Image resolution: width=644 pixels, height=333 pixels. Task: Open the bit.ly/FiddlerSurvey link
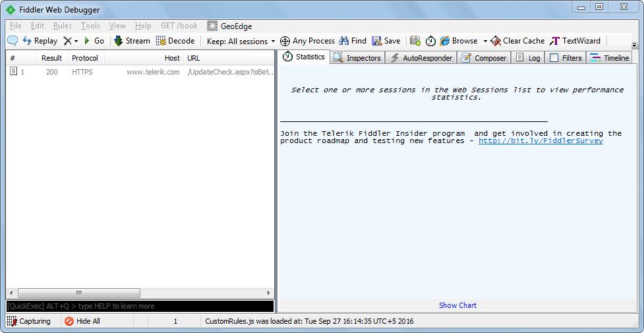(x=541, y=140)
